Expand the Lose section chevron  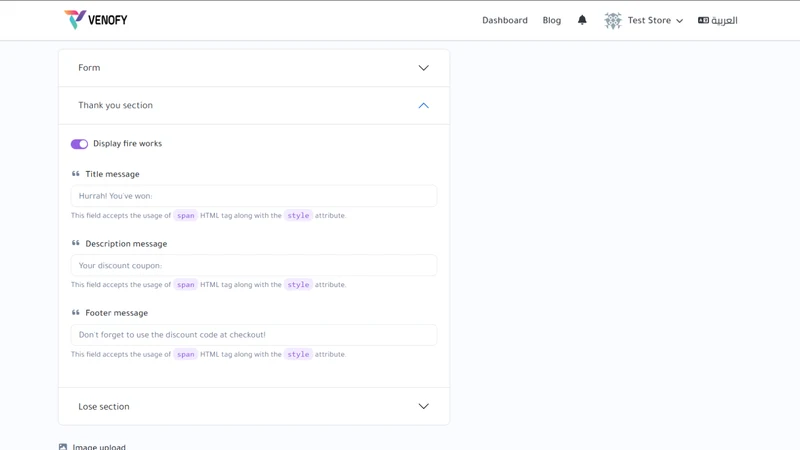point(423,407)
